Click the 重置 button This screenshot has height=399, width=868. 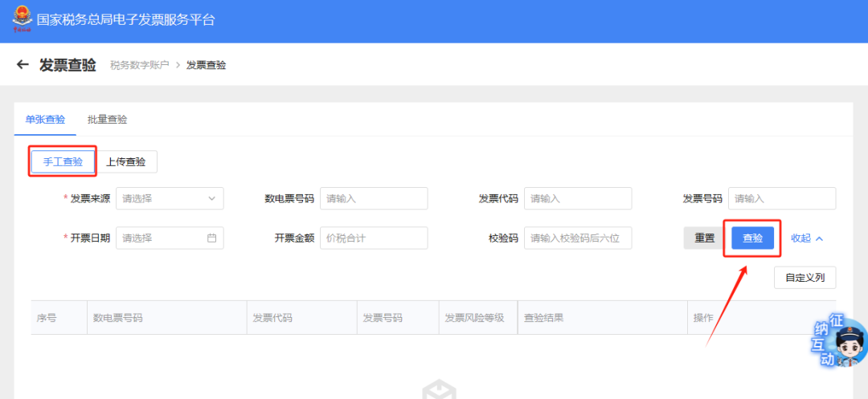click(704, 238)
